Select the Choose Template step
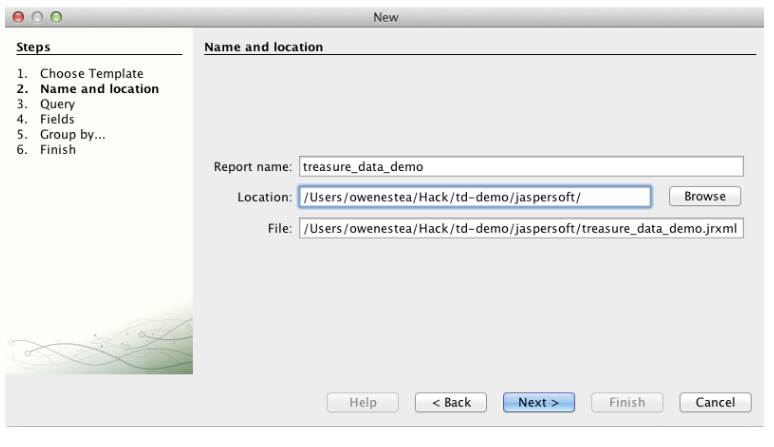 91,73
